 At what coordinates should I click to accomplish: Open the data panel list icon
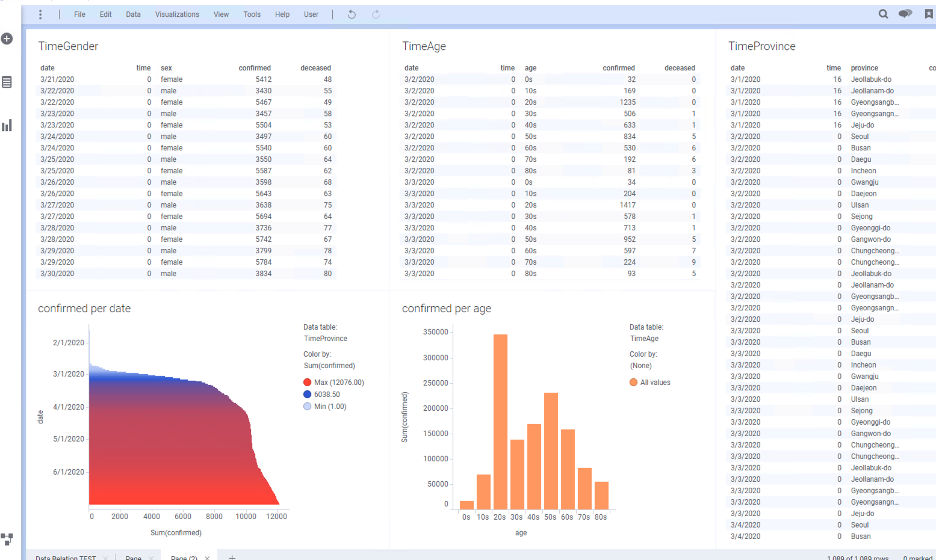click(7, 82)
